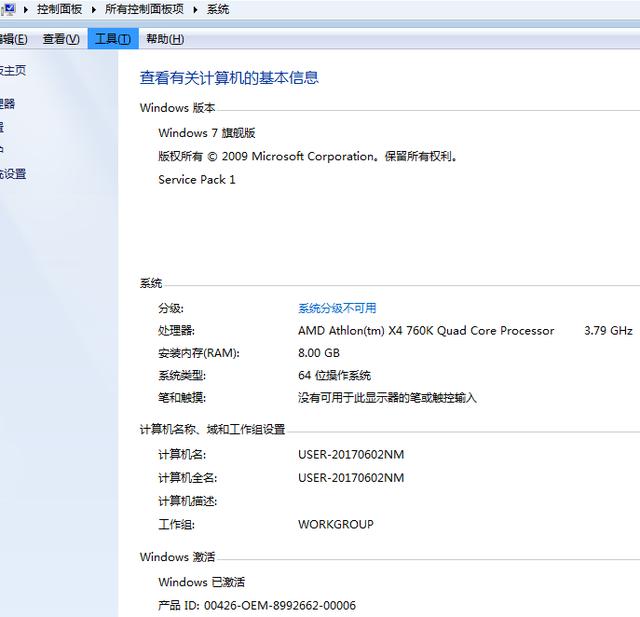Open the 工具(T) menu
640x617 pixels.
tap(112, 39)
